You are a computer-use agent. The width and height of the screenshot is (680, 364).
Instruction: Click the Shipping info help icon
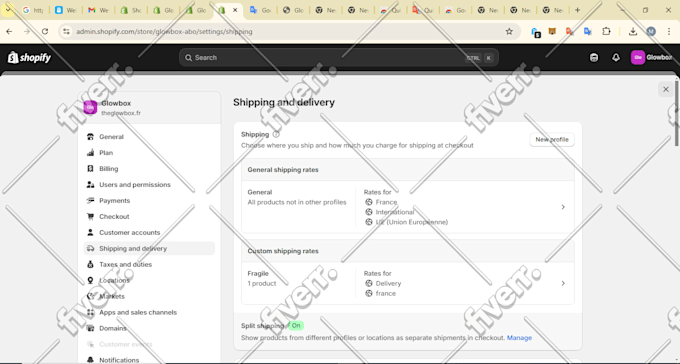point(276,134)
